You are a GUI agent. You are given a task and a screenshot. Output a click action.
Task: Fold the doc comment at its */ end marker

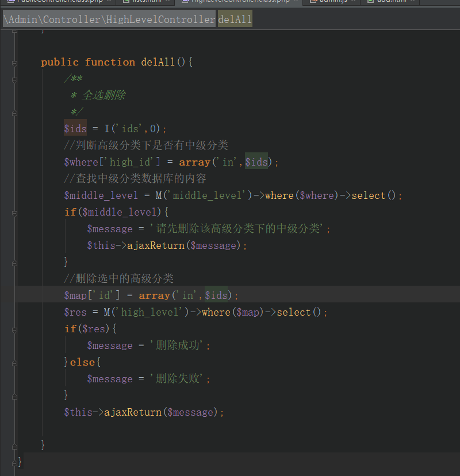point(14,113)
